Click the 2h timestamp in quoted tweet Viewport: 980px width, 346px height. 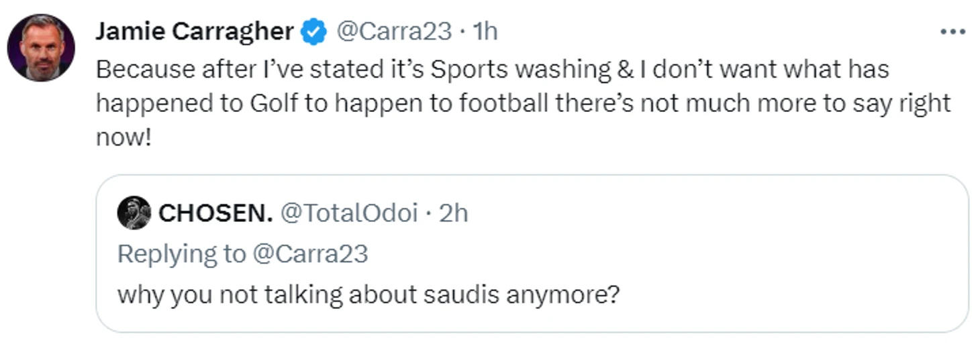(453, 213)
